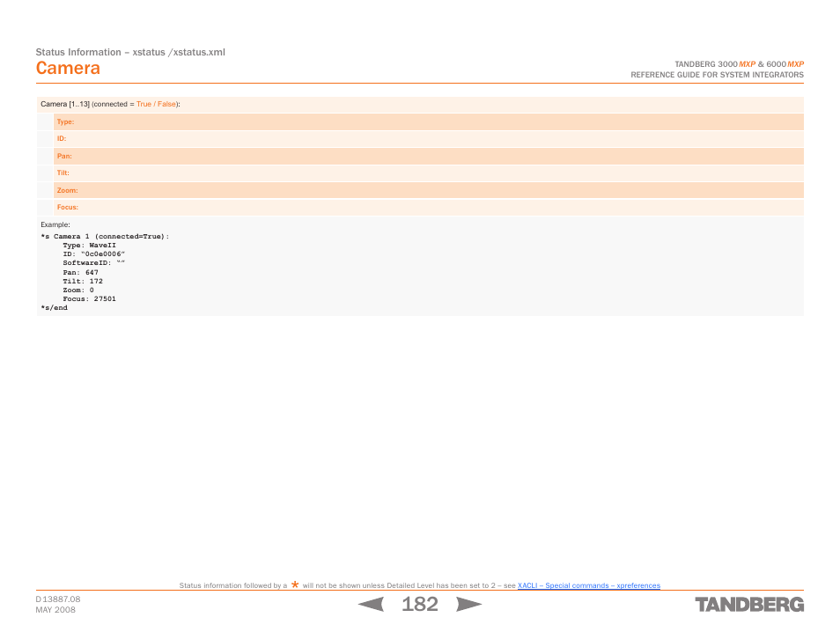Click 'Zoom: 0' example line
The width and height of the screenshot is (840, 632).
[78, 290]
